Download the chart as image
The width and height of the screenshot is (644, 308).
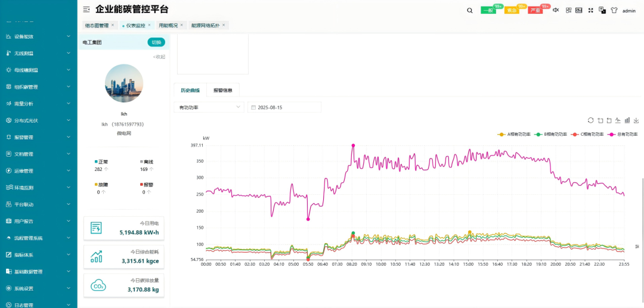pos(636,120)
